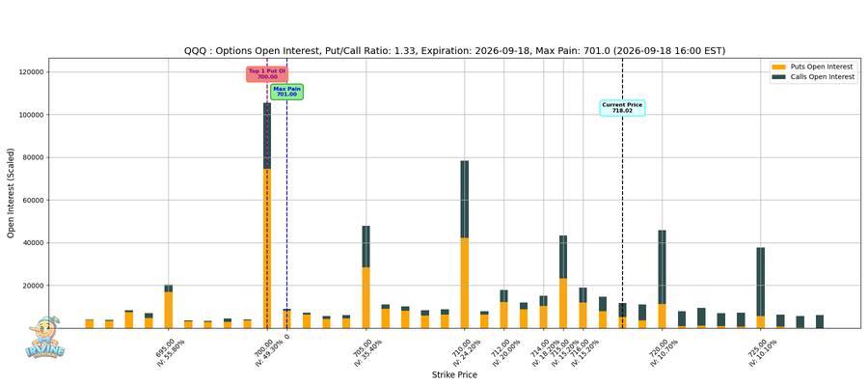This screenshot has width=868, height=386.
Task: Click the "Current Price 718.02" annotation box
Action: pyautogui.click(x=622, y=108)
